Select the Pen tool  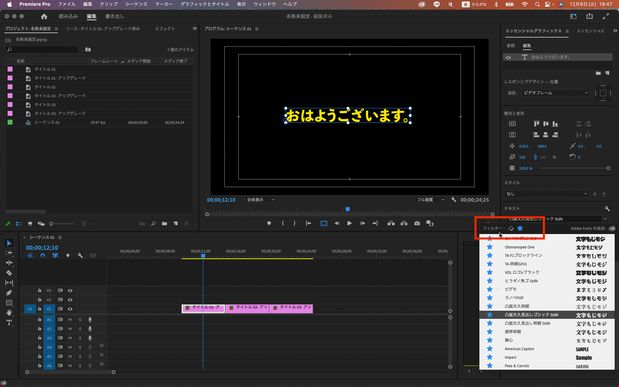[x=9, y=293]
